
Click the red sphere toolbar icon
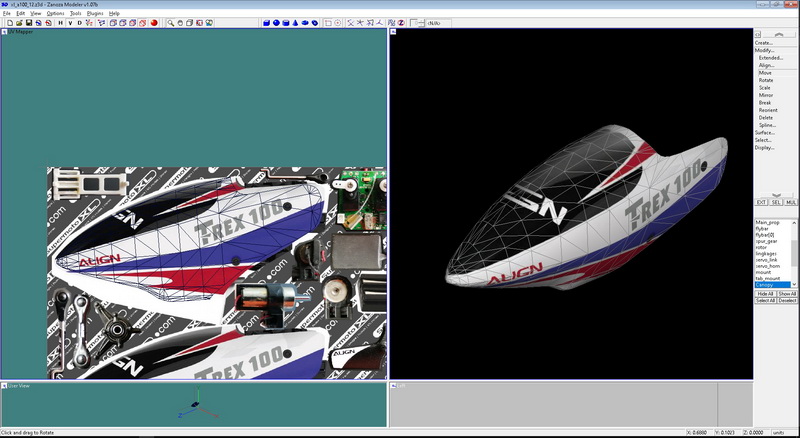pyautogui.click(x=154, y=22)
